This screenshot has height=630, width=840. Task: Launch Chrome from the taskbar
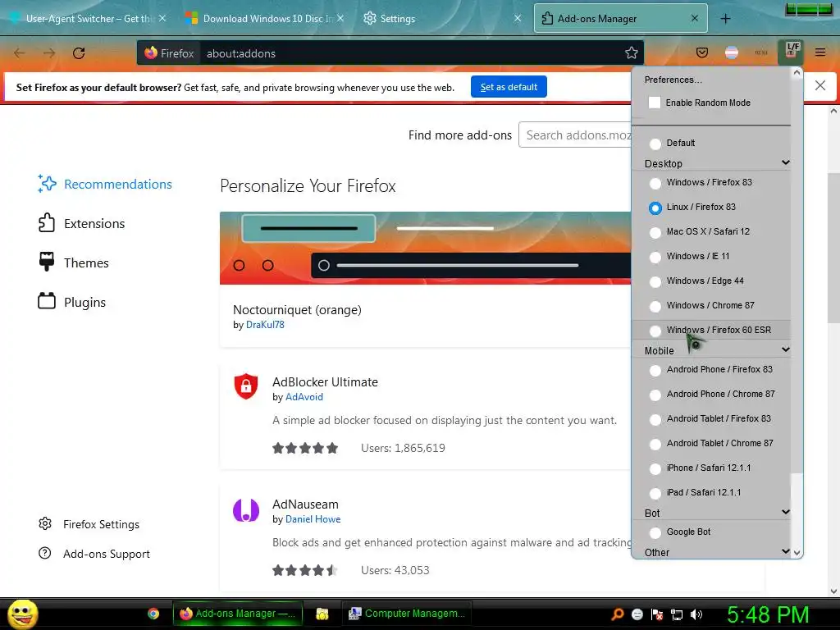[x=153, y=614]
